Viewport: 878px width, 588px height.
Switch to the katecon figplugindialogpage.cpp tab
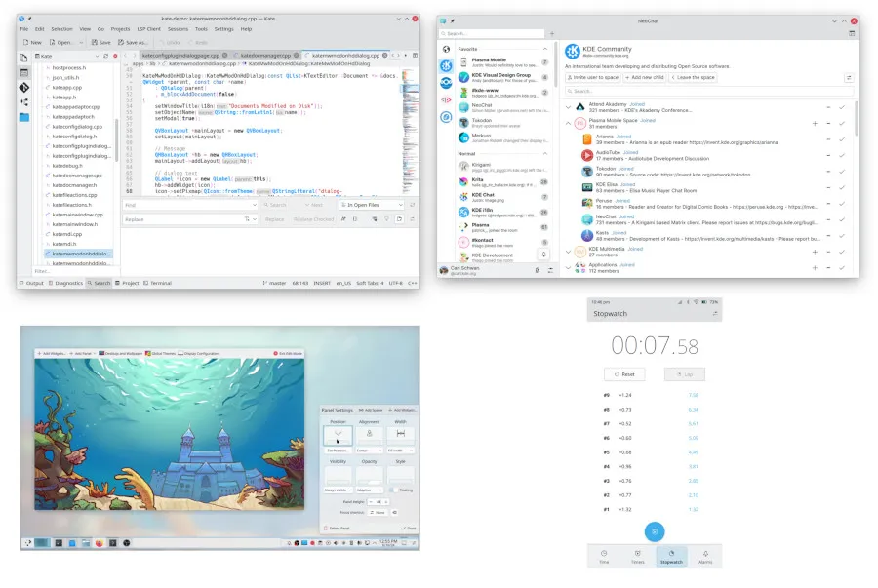183,56
